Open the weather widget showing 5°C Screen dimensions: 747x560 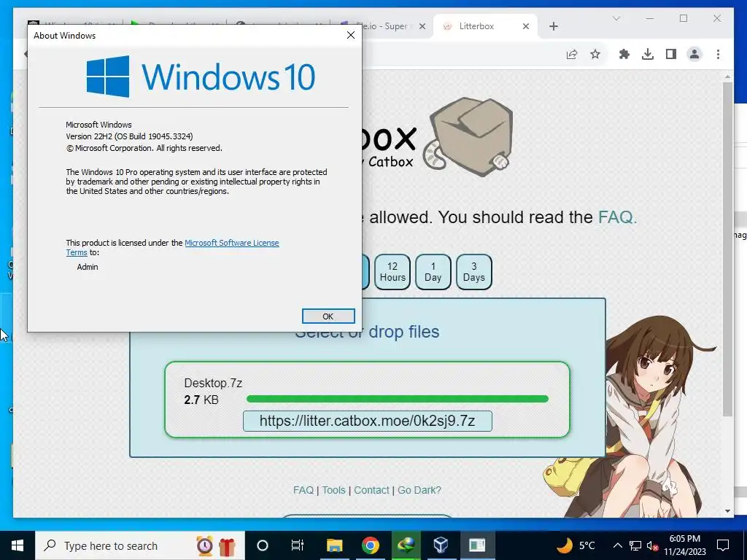point(576,545)
